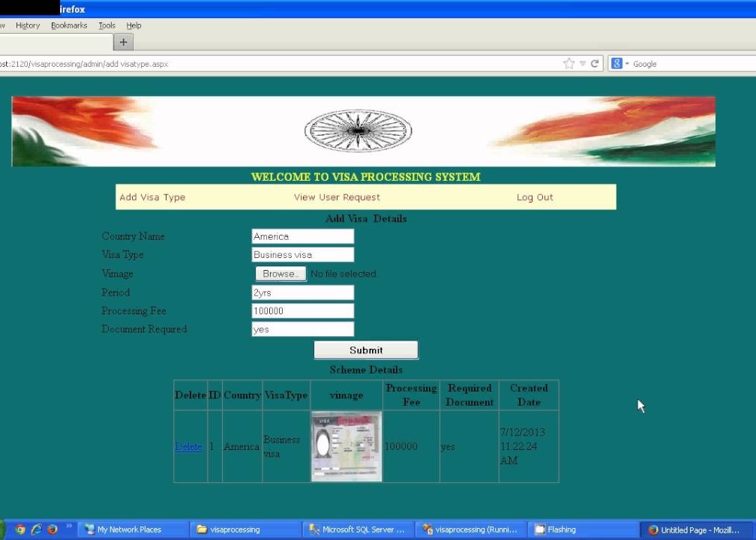Click the Browse file button
The height and width of the screenshot is (540, 756).
coord(280,274)
